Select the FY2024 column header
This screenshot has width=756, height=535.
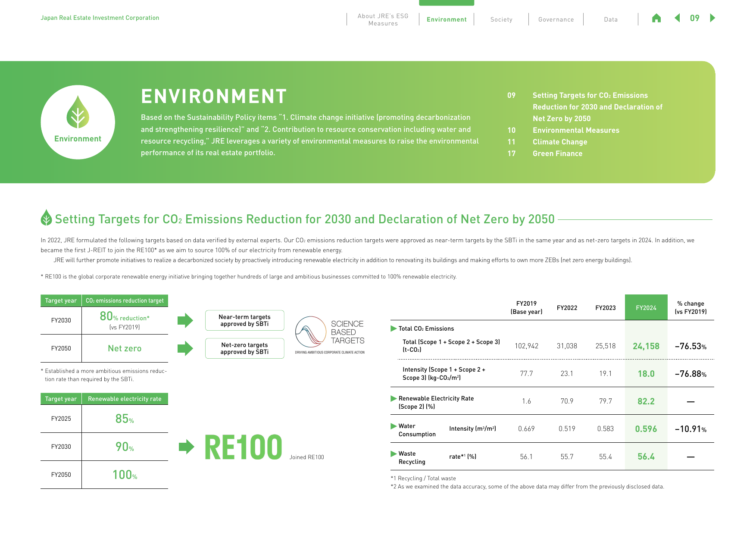click(x=646, y=307)
